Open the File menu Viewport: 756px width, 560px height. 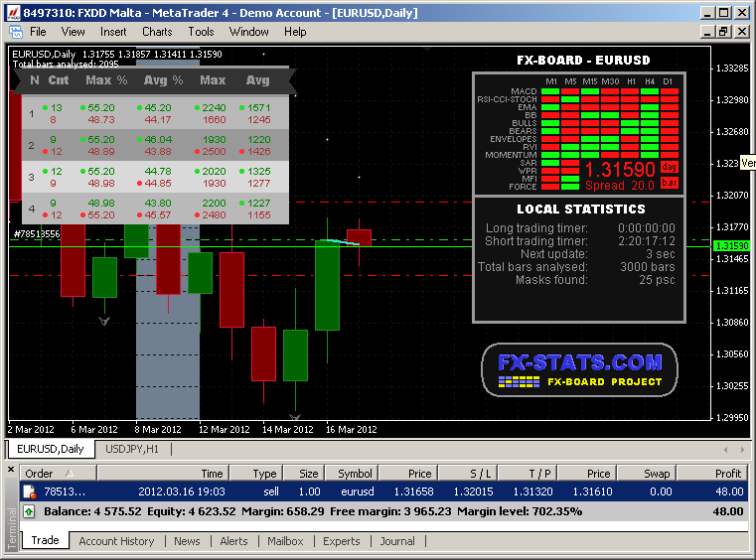point(38,32)
